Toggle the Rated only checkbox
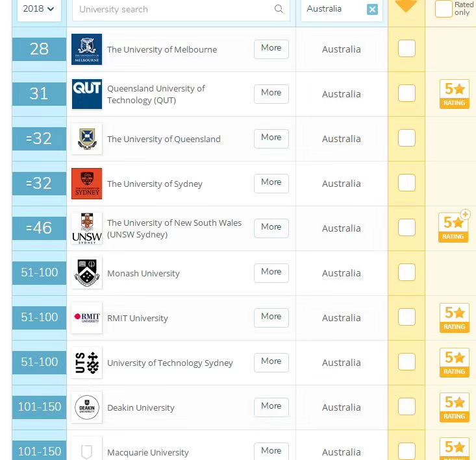476x460 pixels. click(x=444, y=8)
